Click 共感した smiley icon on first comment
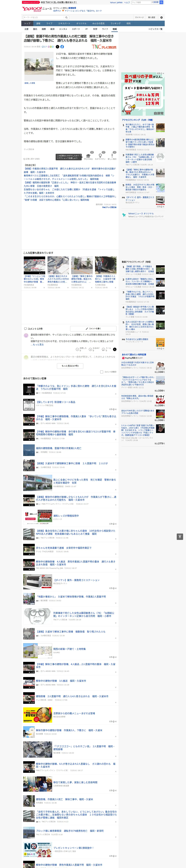The width and height of the screenshot is (186, 868). pyautogui.click(x=77, y=349)
